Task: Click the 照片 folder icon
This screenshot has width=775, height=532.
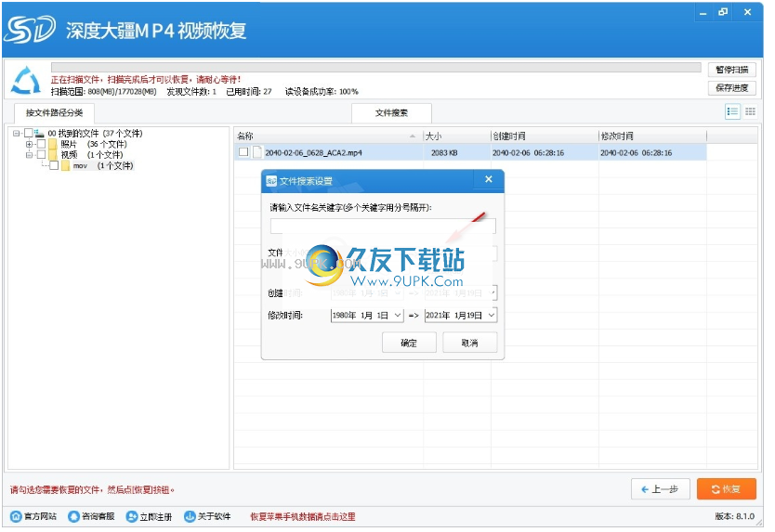Action: click(x=53, y=144)
